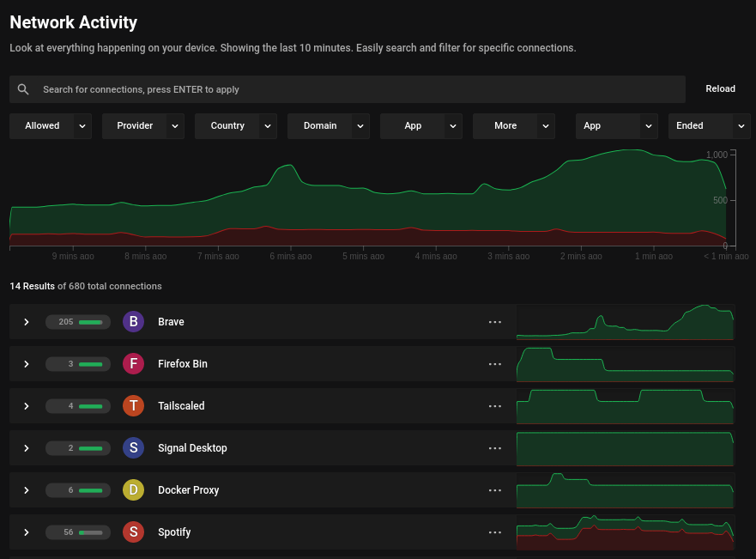Click the 4 connection count badge for Tailscaled

[78, 406]
